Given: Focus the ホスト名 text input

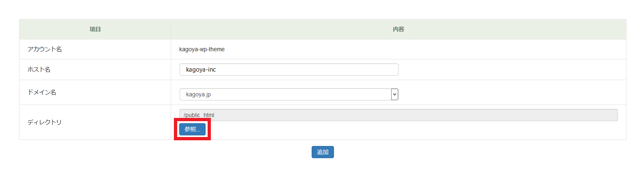Looking at the screenshot, I should (288, 70).
